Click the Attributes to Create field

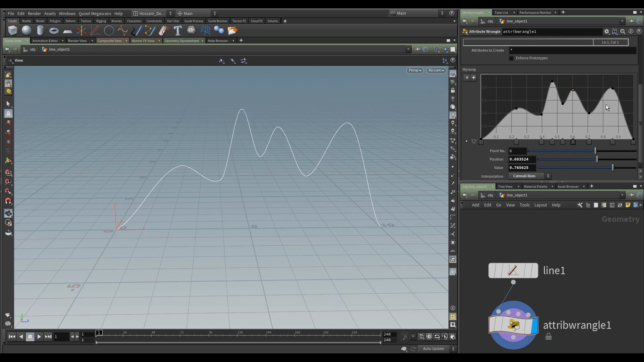point(573,50)
